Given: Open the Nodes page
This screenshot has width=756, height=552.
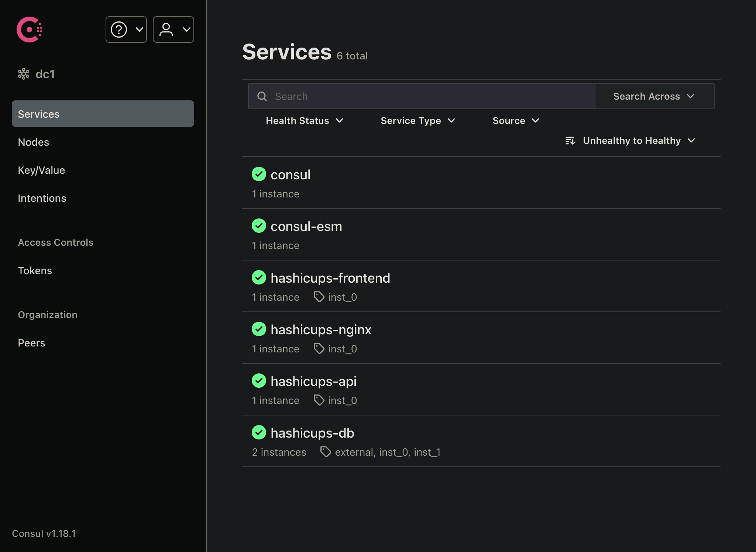Looking at the screenshot, I should click(x=34, y=142).
